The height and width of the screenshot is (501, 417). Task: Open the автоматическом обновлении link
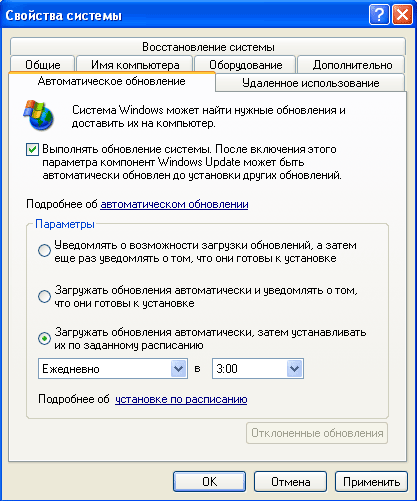(174, 204)
